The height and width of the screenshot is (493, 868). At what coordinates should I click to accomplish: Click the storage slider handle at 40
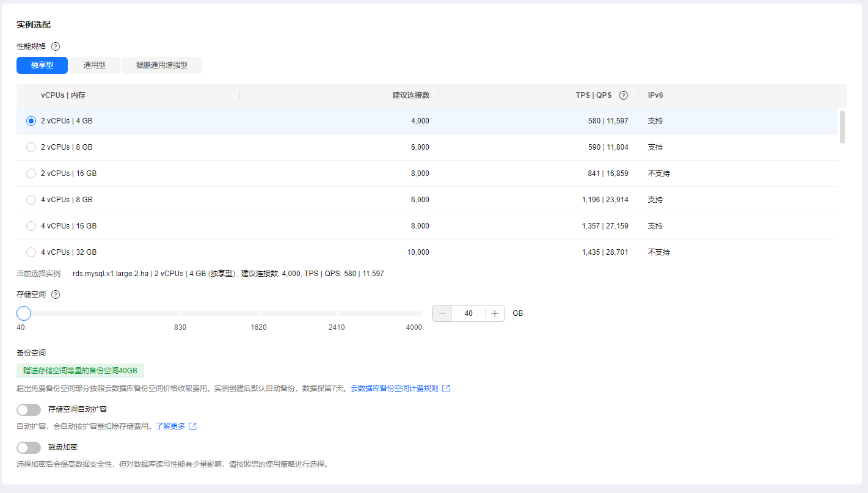24,313
